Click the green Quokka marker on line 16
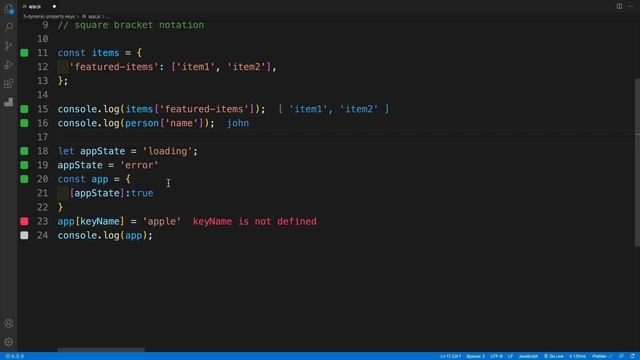Image resolution: width=640 pixels, height=360 pixels. [24, 123]
